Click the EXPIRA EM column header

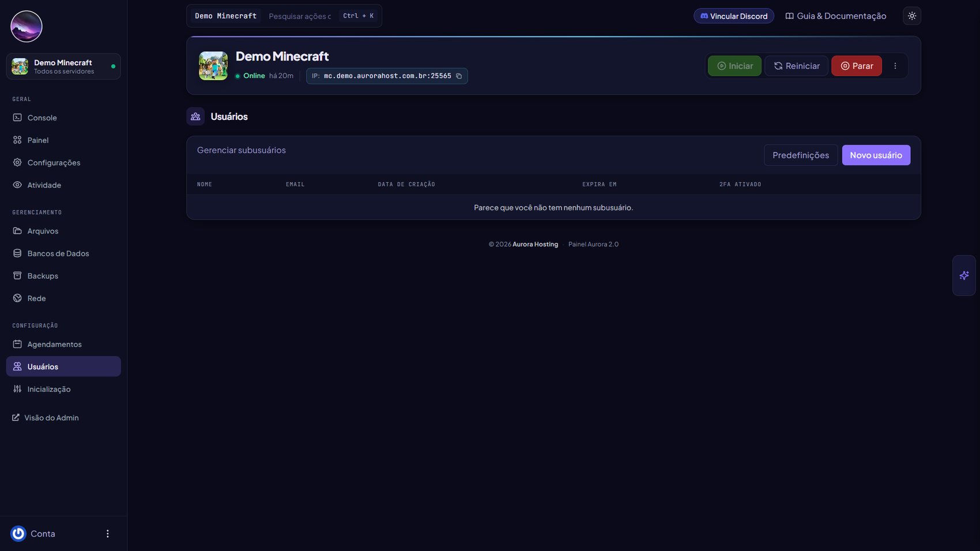click(600, 184)
